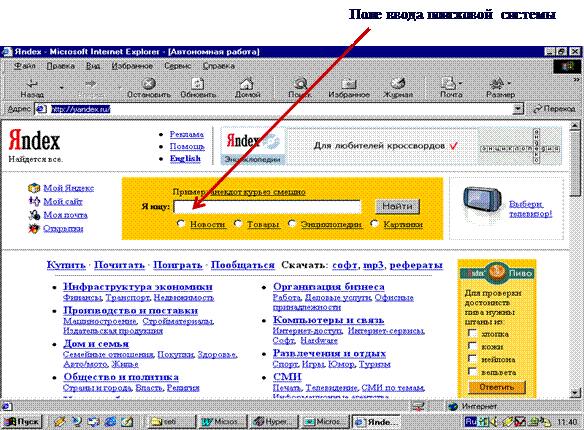Click the Купить link
The width and height of the screenshot is (584, 430).
pyautogui.click(x=66, y=265)
